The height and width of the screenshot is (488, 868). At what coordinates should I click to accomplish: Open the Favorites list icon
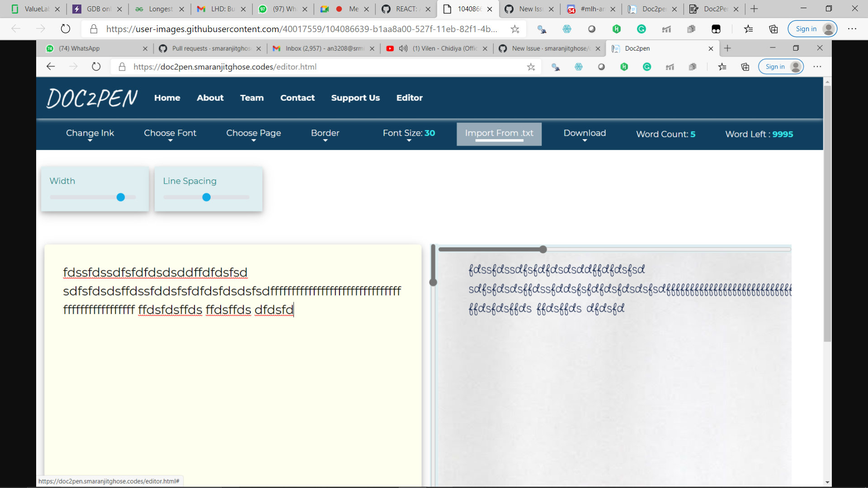click(722, 66)
